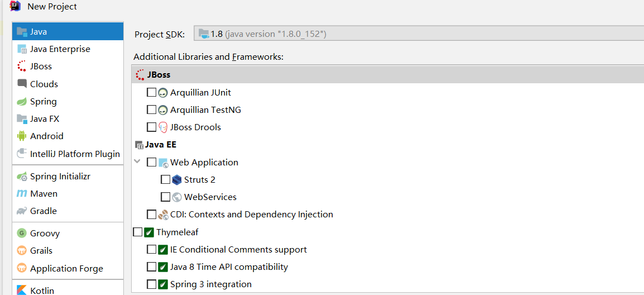This screenshot has width=644, height=295.
Task: Choose the Maven project type
Action: pos(68,193)
